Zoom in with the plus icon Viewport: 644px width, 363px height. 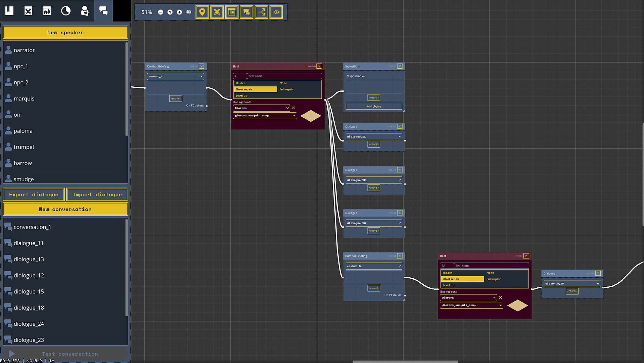point(179,12)
